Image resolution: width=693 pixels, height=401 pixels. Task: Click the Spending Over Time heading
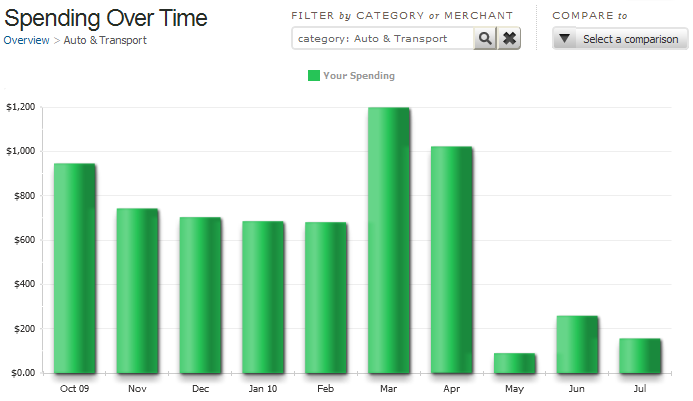coord(106,18)
